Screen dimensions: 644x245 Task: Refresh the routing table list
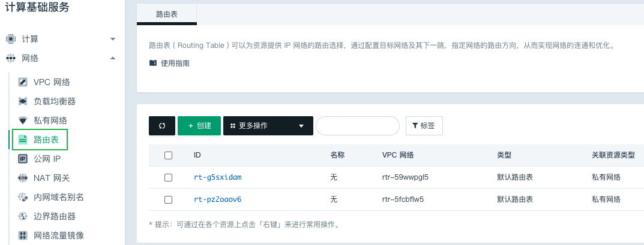tap(162, 126)
